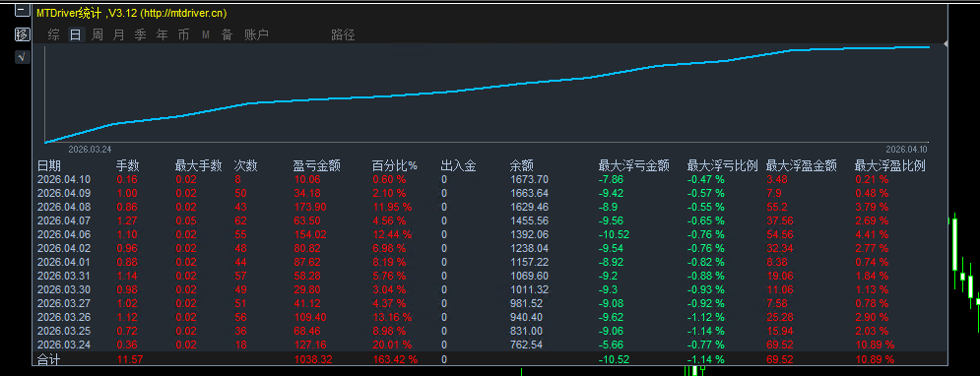Click the trade count 62
This screenshot has width=980, height=376.
pos(240,220)
